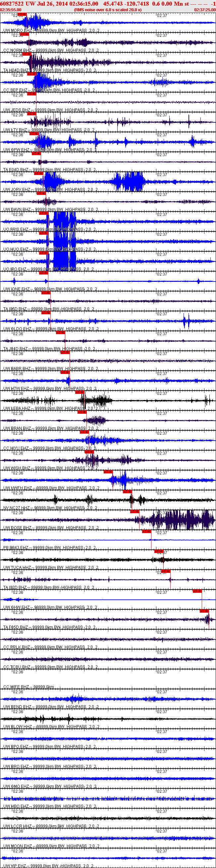
Task: Select the UW DAVN BHZ station label
Action: (x=51, y=210)
